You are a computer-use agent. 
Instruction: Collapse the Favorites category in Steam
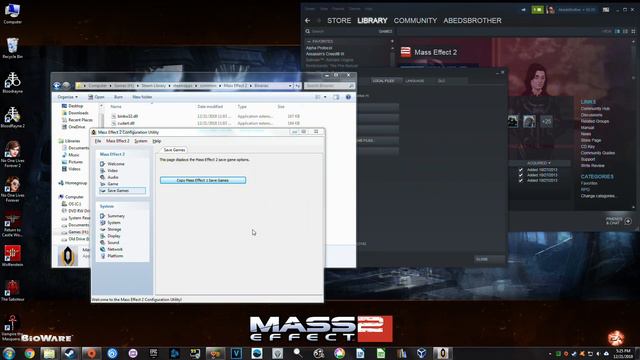pos(309,42)
